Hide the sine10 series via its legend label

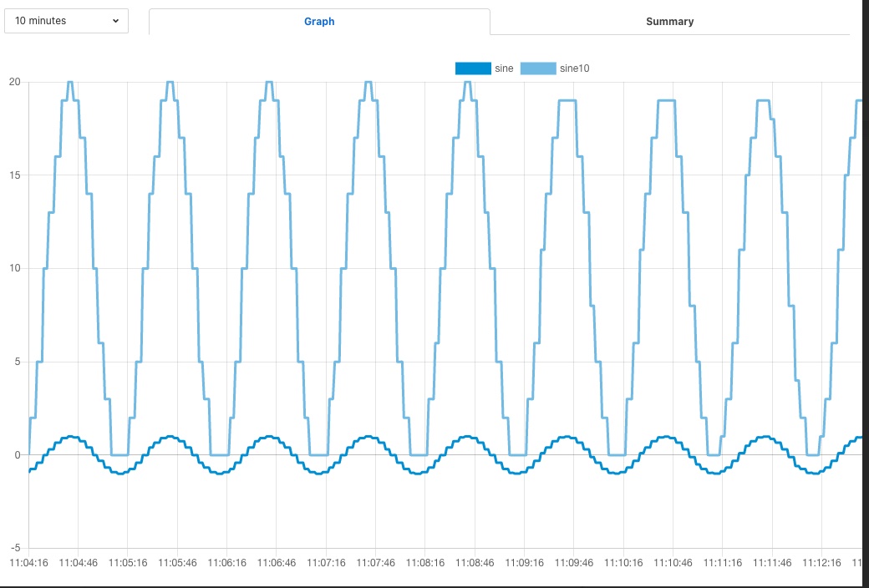pos(575,68)
